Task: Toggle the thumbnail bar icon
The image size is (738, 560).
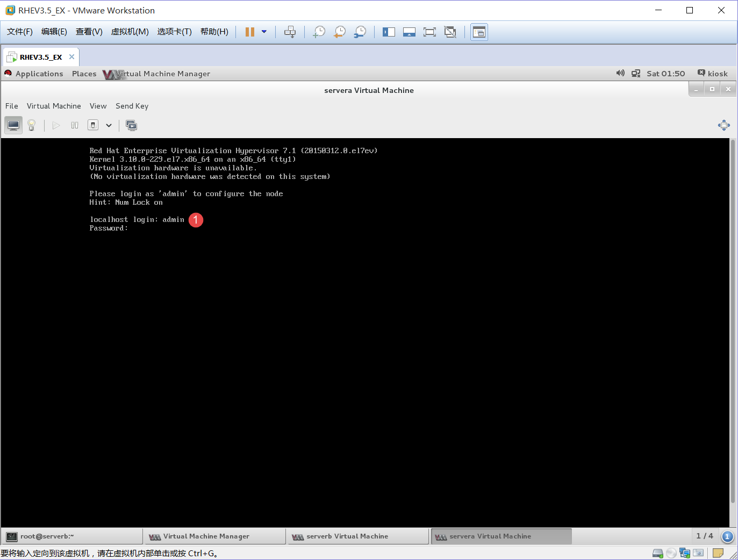Action: (409, 32)
